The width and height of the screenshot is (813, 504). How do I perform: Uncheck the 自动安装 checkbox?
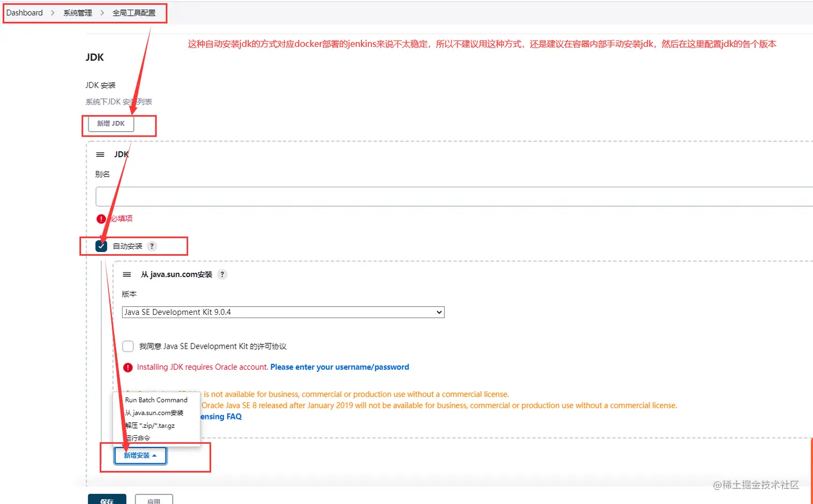[101, 246]
